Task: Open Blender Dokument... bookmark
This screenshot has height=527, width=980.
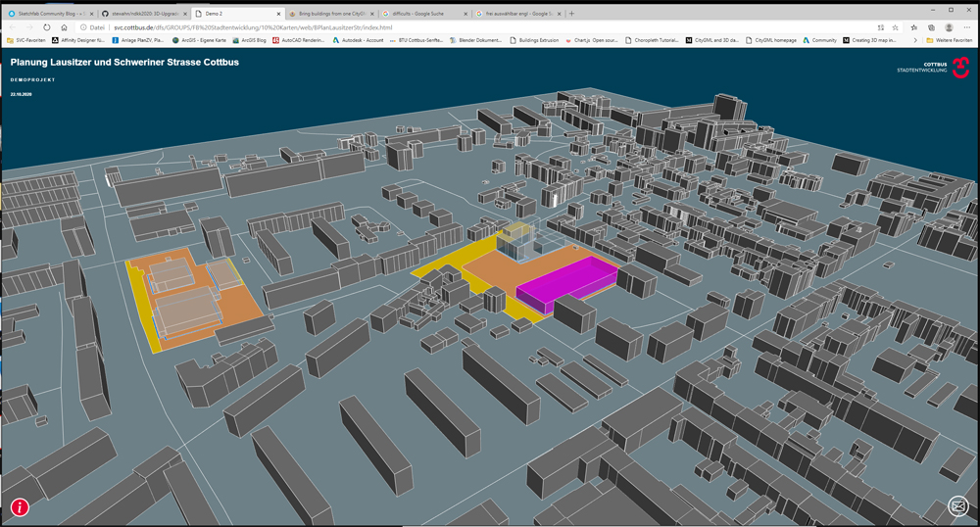Action: click(x=475, y=40)
